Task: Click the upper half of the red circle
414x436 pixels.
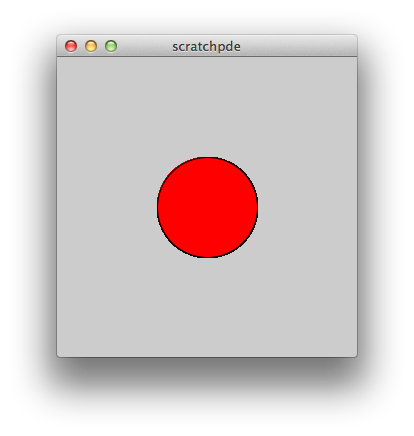Action: click(207, 182)
